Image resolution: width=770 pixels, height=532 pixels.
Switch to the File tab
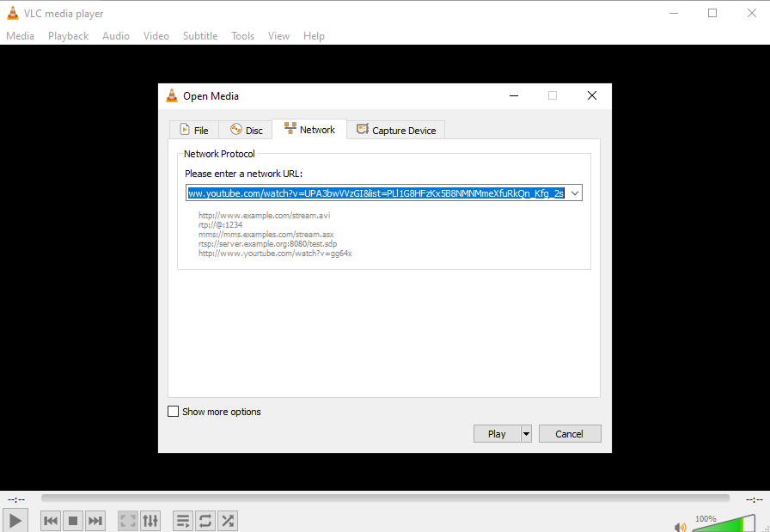(194, 130)
